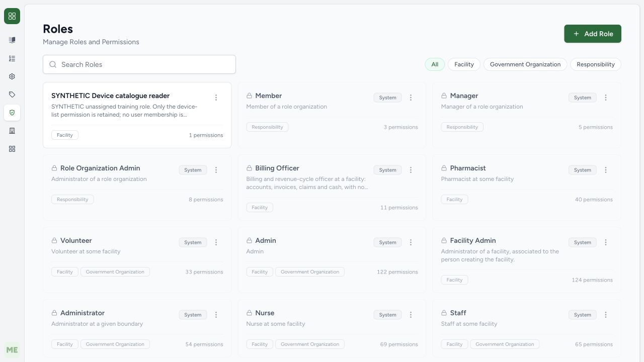Open three-dot menu on Member card

point(411,98)
